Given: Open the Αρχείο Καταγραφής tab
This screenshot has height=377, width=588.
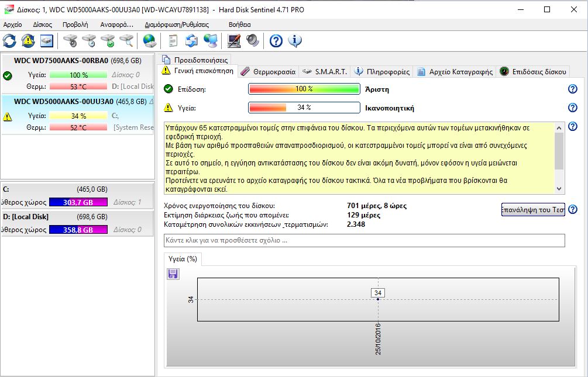Looking at the screenshot, I should pyautogui.click(x=455, y=71).
